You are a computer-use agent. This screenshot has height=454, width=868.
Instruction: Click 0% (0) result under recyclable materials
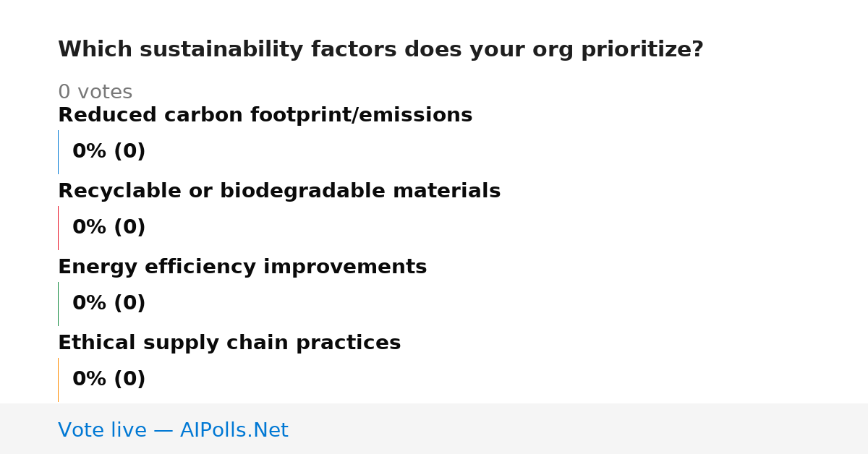coord(109,228)
